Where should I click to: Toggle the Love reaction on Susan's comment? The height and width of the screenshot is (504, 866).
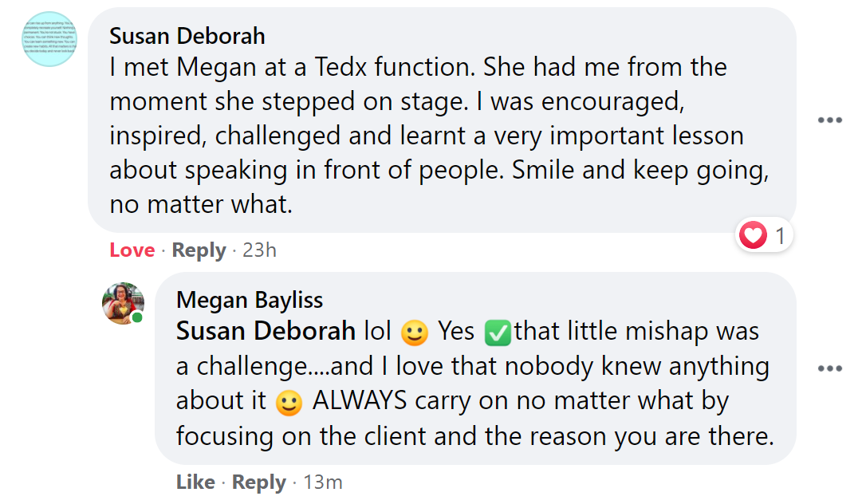(x=132, y=250)
